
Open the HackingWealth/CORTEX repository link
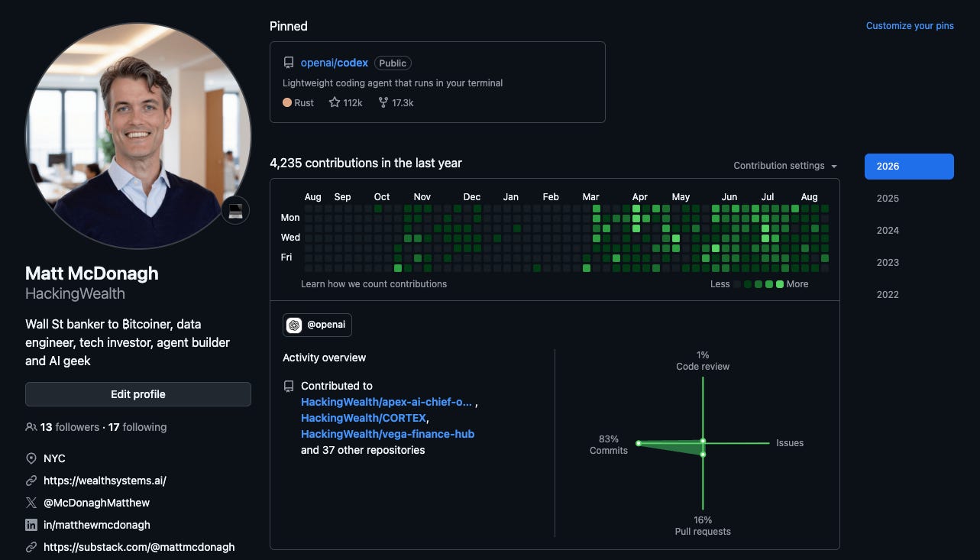(x=364, y=418)
